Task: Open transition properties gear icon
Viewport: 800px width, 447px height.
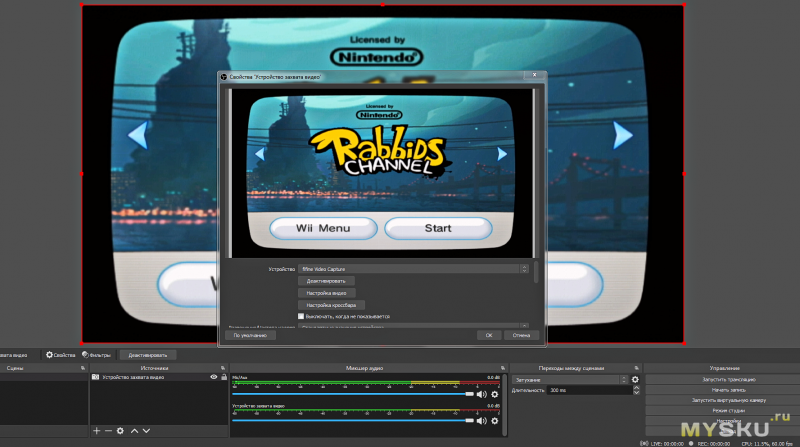Action: point(635,380)
